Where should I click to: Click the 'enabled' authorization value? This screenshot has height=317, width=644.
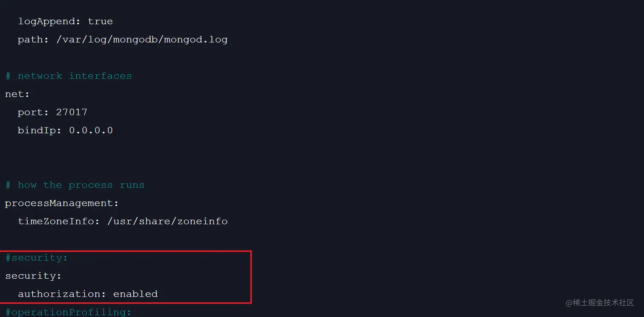click(x=135, y=294)
